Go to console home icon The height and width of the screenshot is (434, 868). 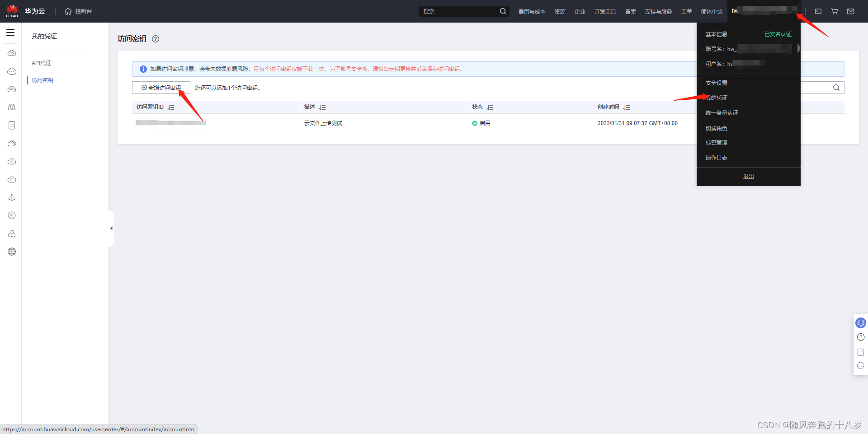(x=68, y=11)
